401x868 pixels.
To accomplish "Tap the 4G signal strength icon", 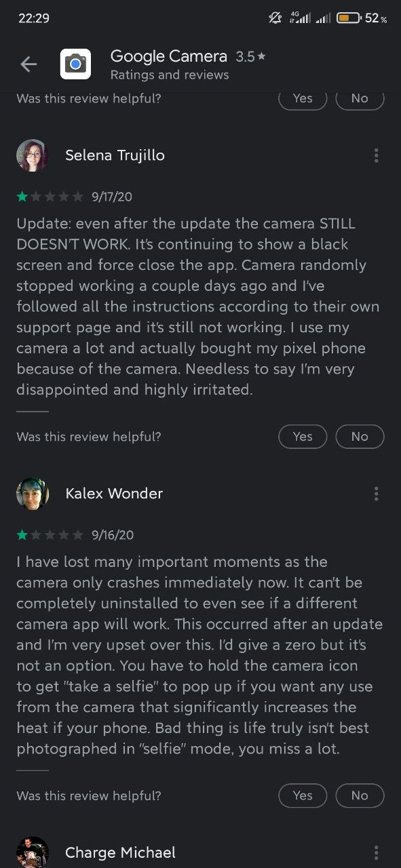I will pos(299,18).
